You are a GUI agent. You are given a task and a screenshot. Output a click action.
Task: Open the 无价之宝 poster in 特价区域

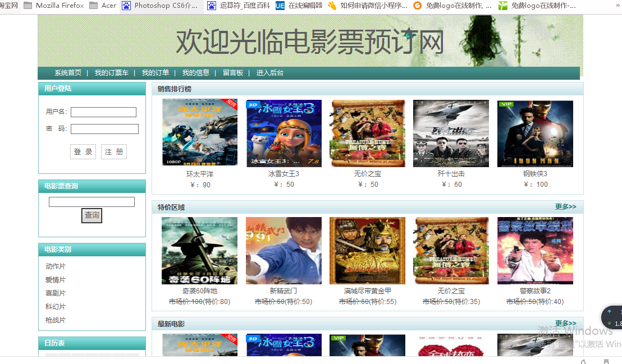pyautogui.click(x=451, y=251)
